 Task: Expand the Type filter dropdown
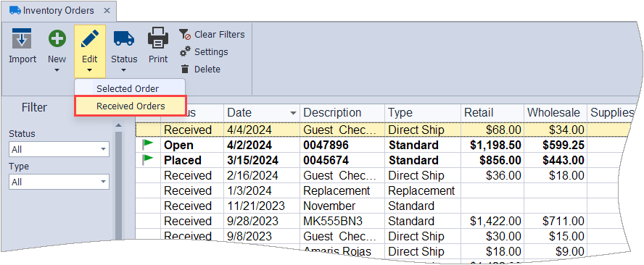point(103,182)
